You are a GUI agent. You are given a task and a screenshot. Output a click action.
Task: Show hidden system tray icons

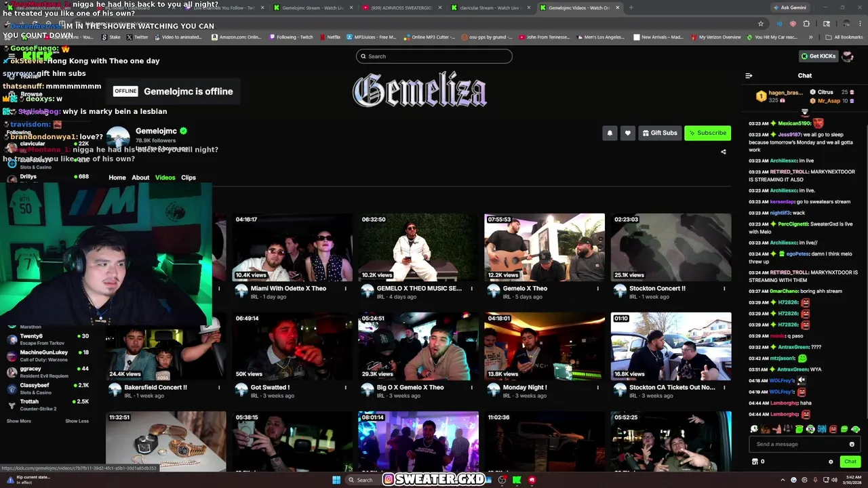click(x=782, y=480)
